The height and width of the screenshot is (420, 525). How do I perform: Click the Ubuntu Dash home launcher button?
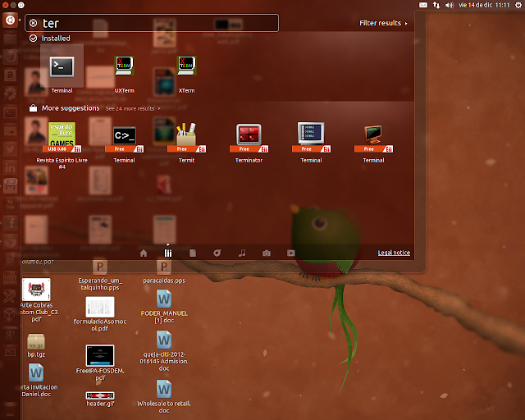pos(10,20)
